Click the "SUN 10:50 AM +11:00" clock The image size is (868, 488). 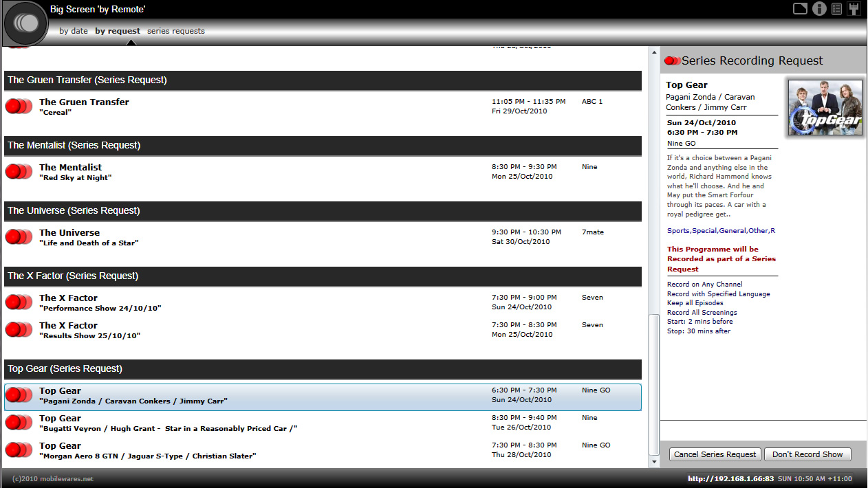point(816,478)
